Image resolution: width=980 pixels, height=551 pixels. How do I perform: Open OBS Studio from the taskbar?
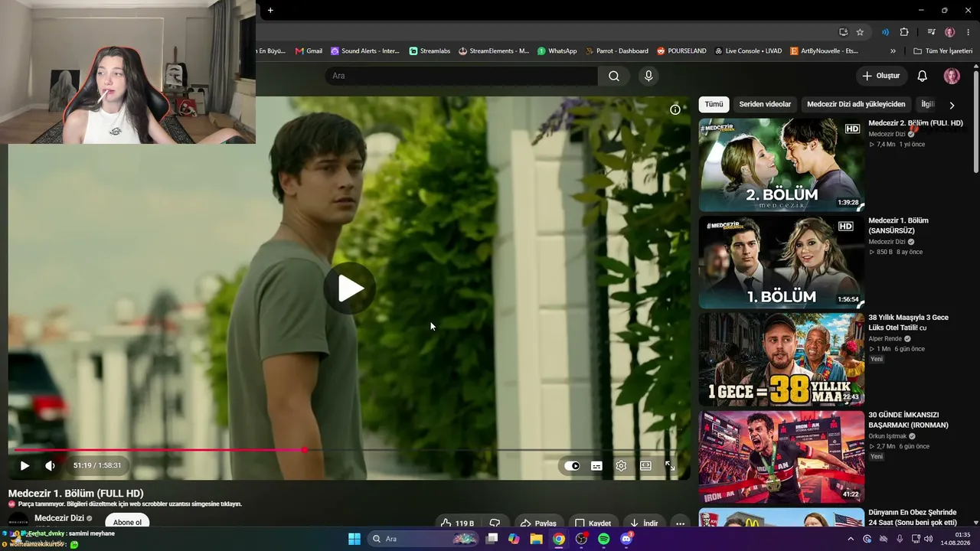click(581, 539)
